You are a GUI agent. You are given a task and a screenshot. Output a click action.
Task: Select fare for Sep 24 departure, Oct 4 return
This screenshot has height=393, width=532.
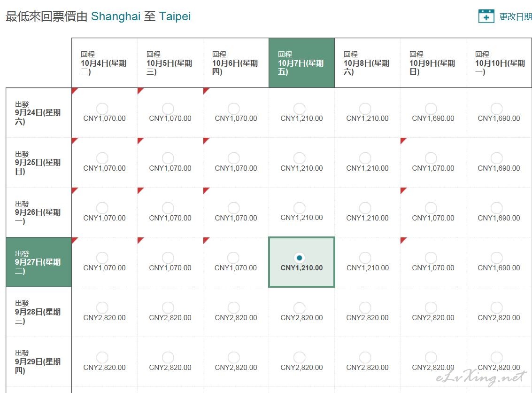pyautogui.click(x=102, y=109)
